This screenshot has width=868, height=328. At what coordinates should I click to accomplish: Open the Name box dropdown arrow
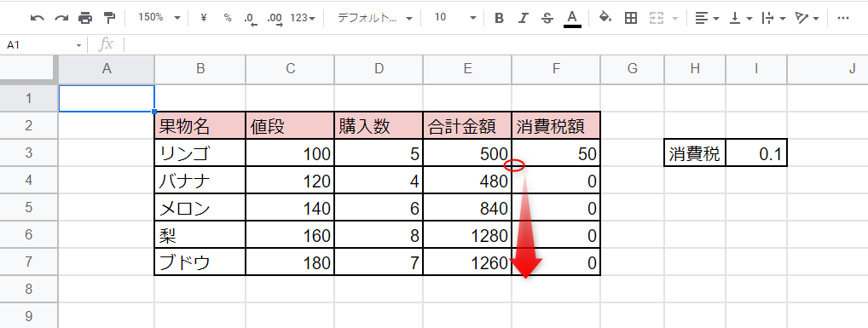tap(79, 45)
